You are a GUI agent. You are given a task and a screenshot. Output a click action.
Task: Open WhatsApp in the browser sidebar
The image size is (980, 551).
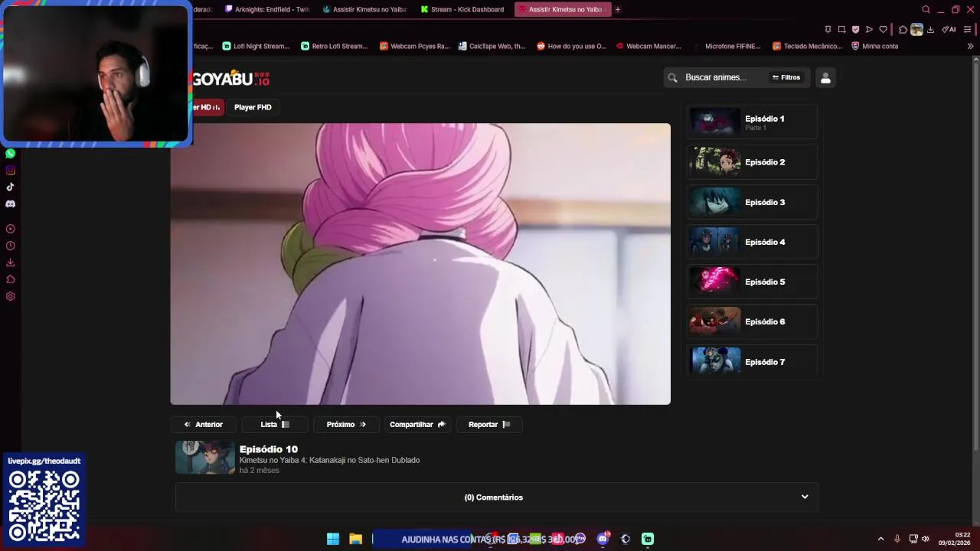tap(10, 153)
